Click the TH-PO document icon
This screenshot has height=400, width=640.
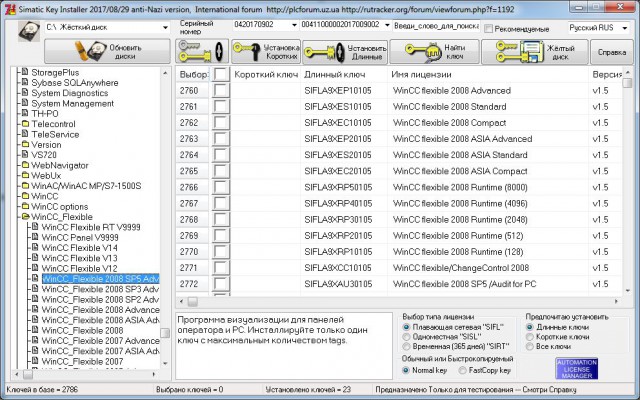(25, 113)
